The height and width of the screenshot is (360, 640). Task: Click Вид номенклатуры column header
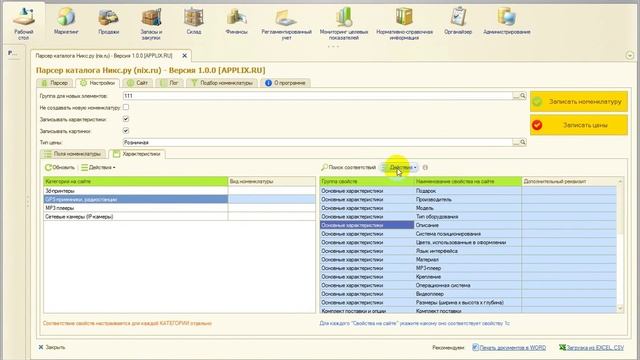[x=271, y=181]
